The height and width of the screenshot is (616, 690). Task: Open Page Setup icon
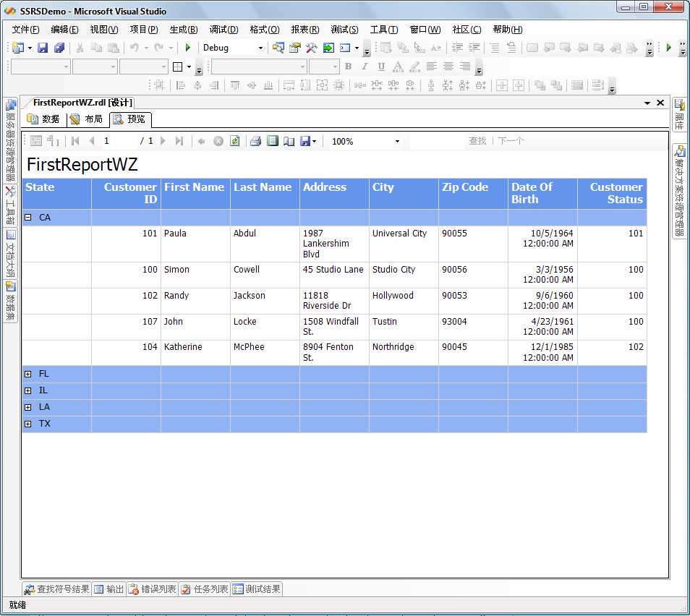click(289, 141)
